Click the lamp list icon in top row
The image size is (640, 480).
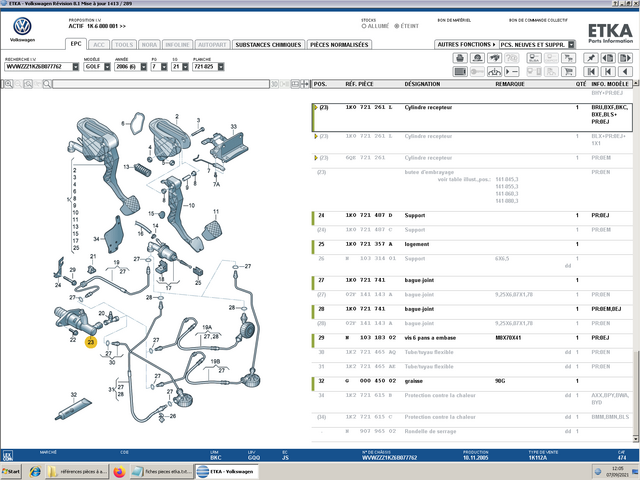[x=534, y=58]
